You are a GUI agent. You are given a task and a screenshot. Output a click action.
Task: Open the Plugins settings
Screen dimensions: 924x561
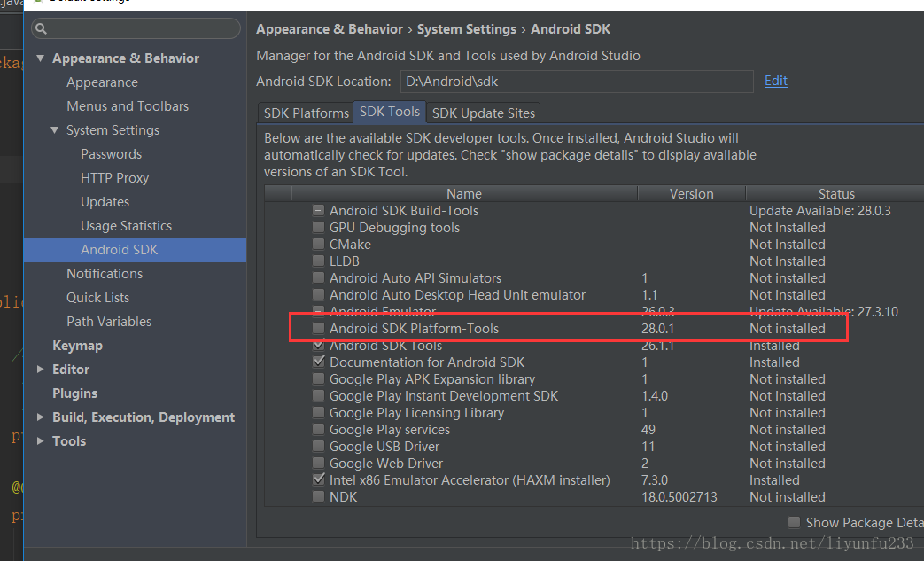74,393
